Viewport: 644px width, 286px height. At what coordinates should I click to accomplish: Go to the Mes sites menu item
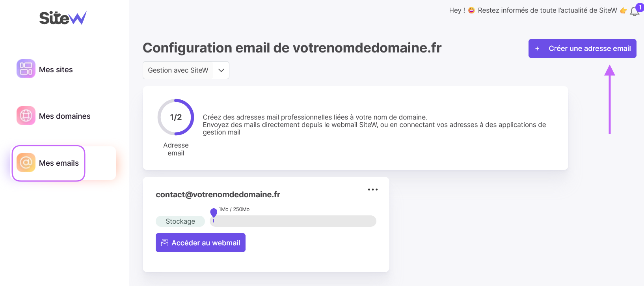click(56, 69)
